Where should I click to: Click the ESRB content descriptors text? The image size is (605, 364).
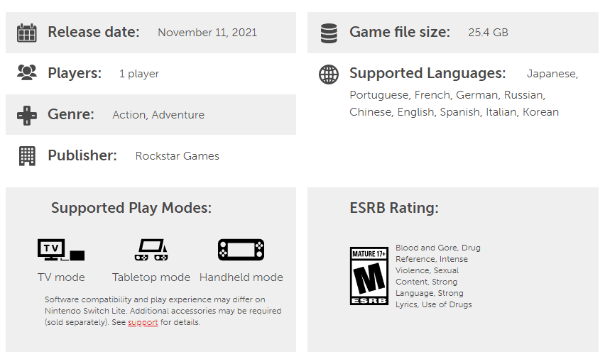[438, 276]
